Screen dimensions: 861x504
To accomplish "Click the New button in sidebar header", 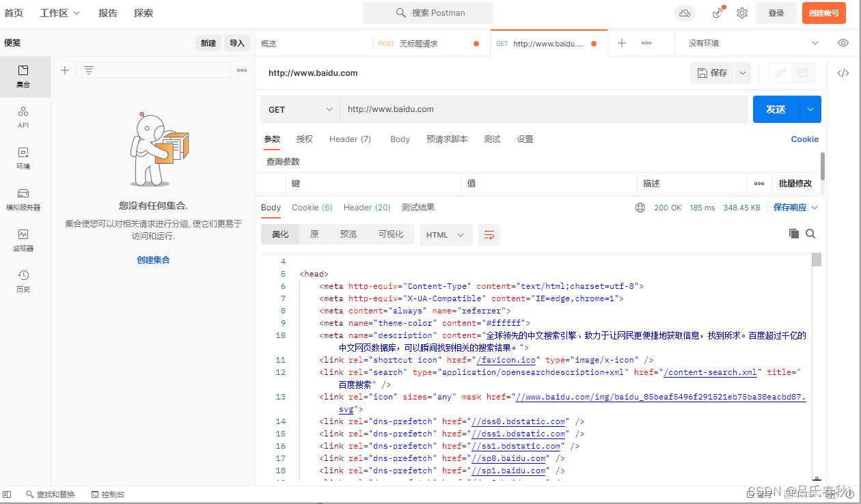I will tap(208, 43).
